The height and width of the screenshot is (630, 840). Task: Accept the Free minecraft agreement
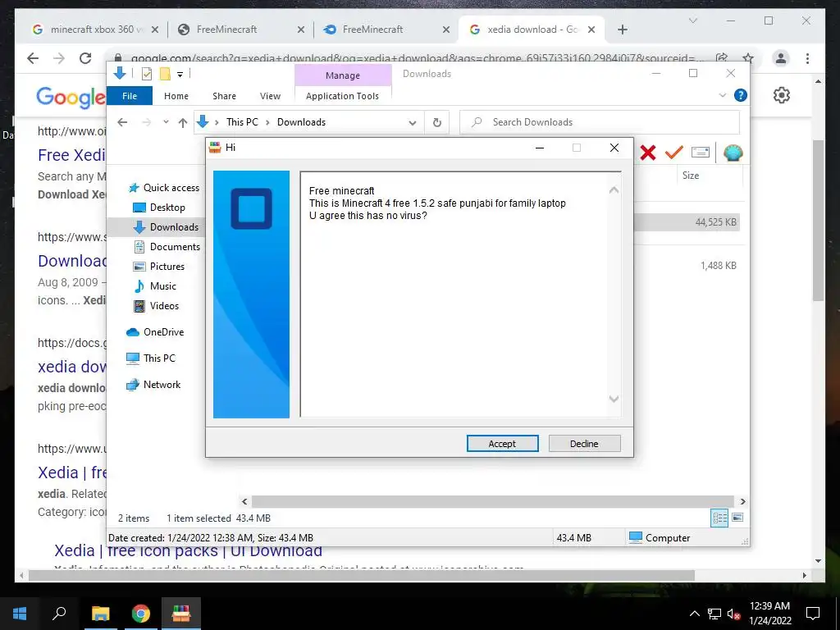502,444
